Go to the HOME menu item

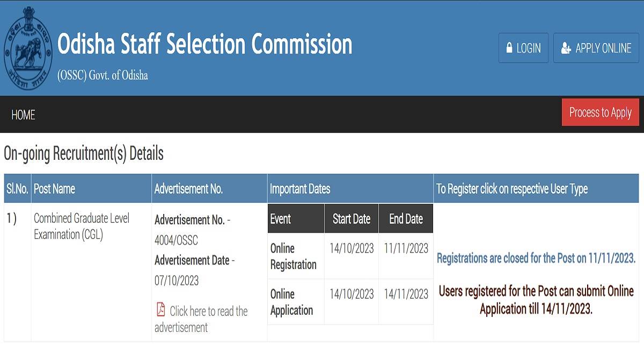click(23, 115)
